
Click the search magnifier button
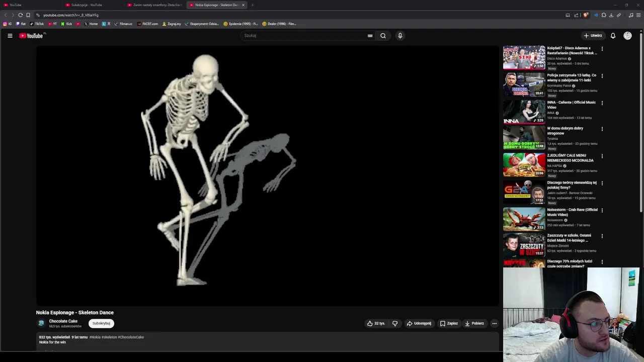pyautogui.click(x=383, y=36)
